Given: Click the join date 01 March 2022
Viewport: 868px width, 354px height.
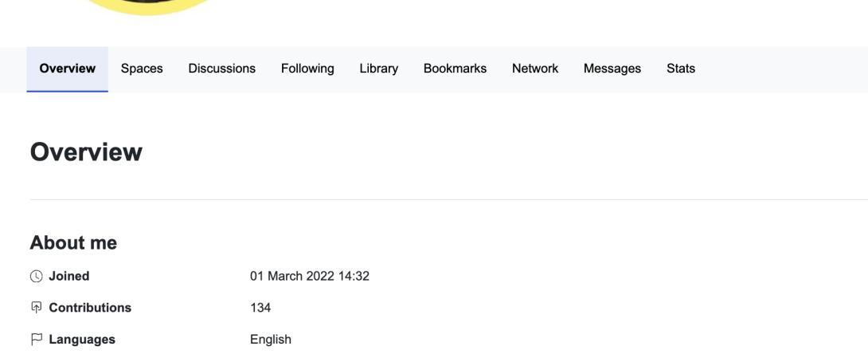Looking at the screenshot, I should point(310,277).
